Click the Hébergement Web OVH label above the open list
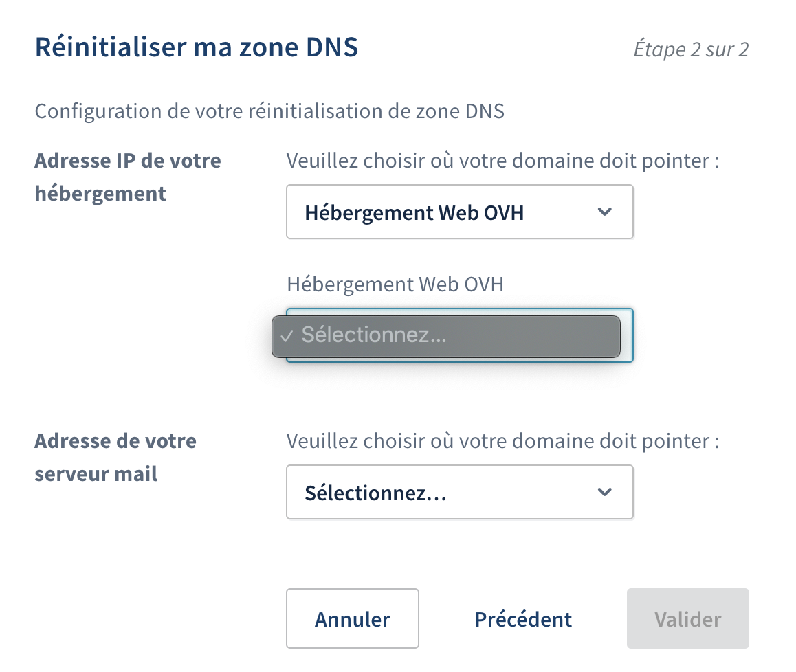796x672 pixels. point(395,284)
